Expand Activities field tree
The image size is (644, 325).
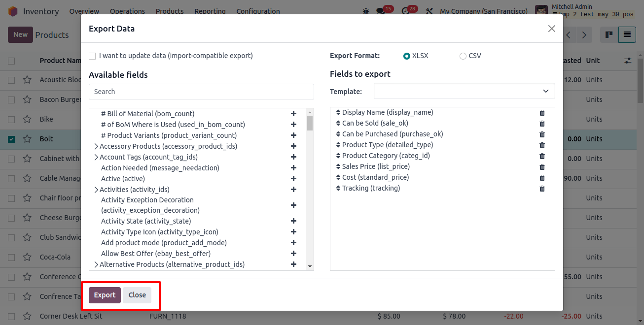(96, 190)
